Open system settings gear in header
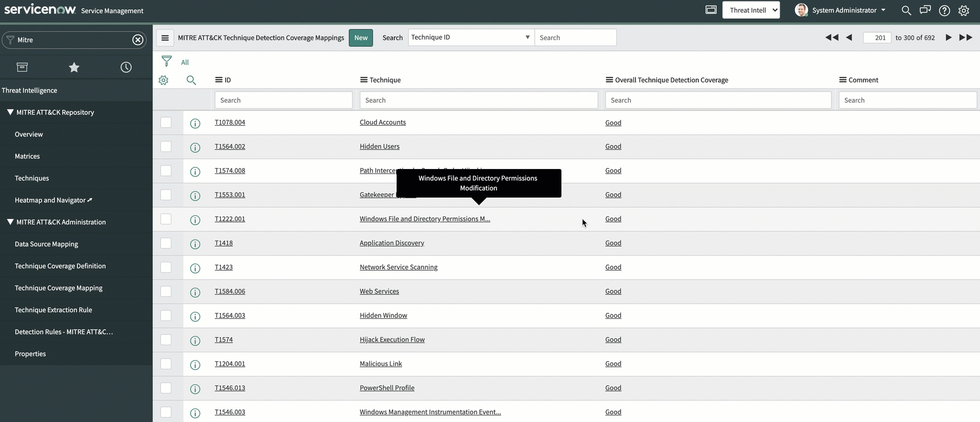 click(964, 10)
